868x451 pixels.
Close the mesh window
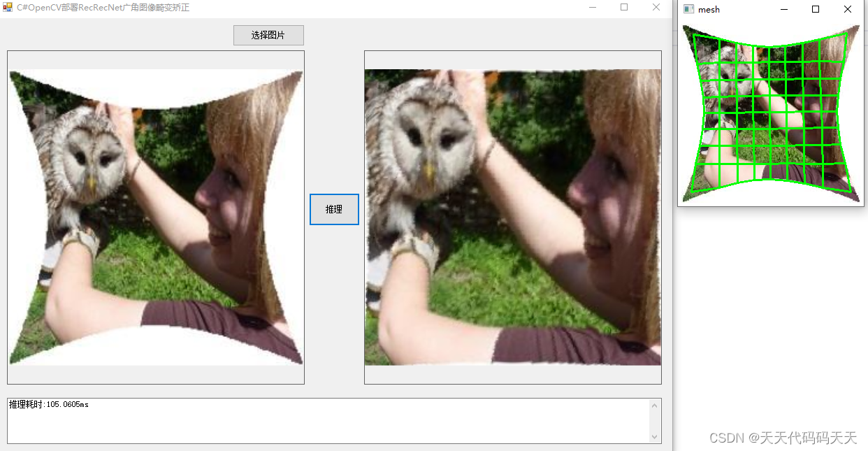[x=848, y=9]
